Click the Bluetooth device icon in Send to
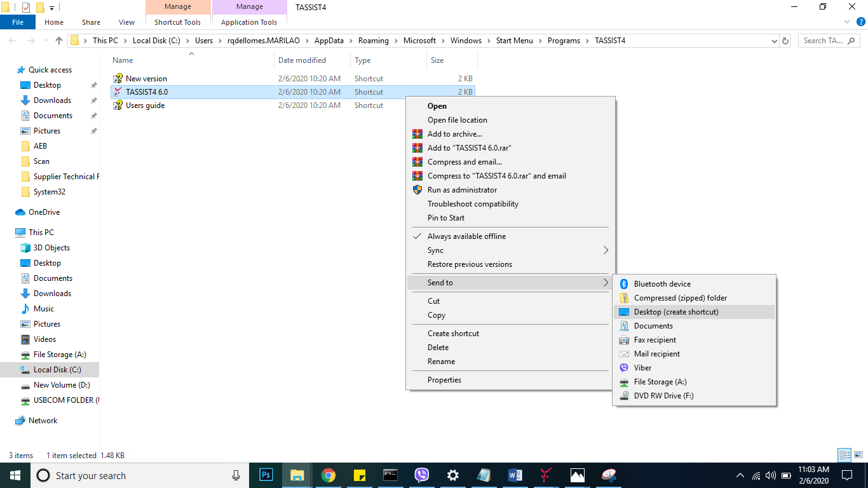 (x=624, y=284)
